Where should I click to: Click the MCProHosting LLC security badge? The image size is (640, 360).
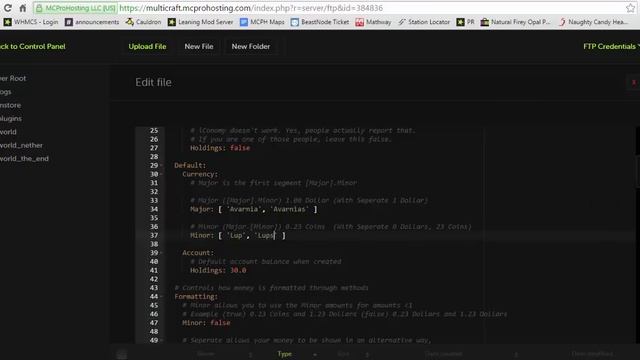pos(76,8)
